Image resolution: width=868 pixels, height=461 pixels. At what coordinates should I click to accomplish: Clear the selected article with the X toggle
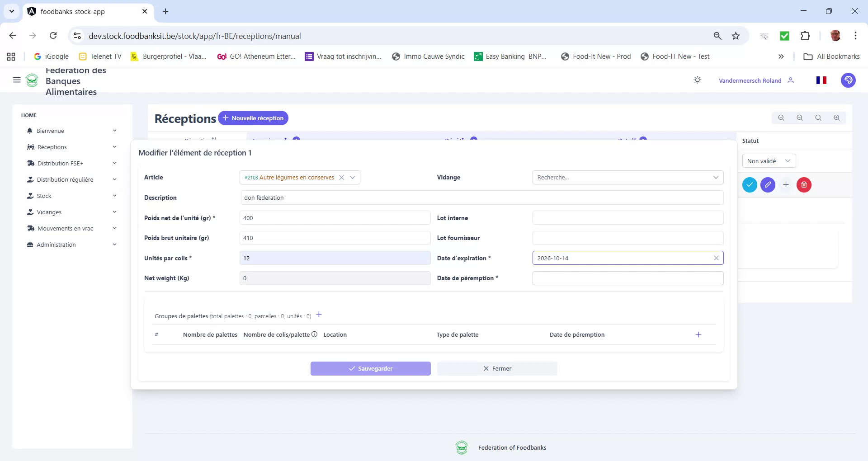[341, 177]
